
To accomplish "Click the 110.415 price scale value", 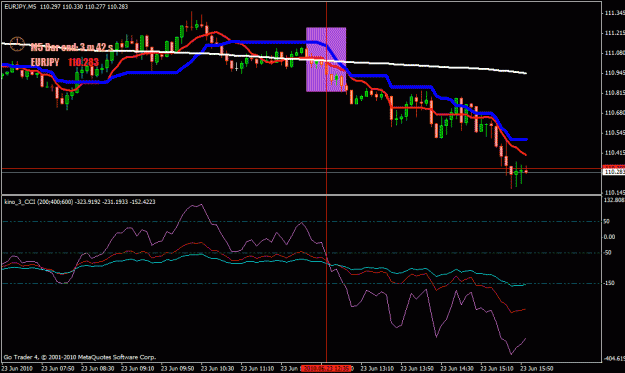I will click(615, 153).
